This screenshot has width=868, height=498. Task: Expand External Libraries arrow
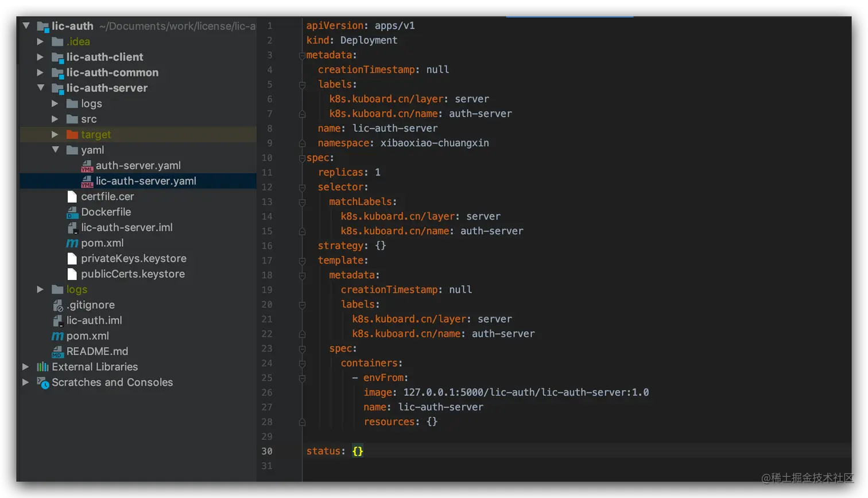pos(25,367)
